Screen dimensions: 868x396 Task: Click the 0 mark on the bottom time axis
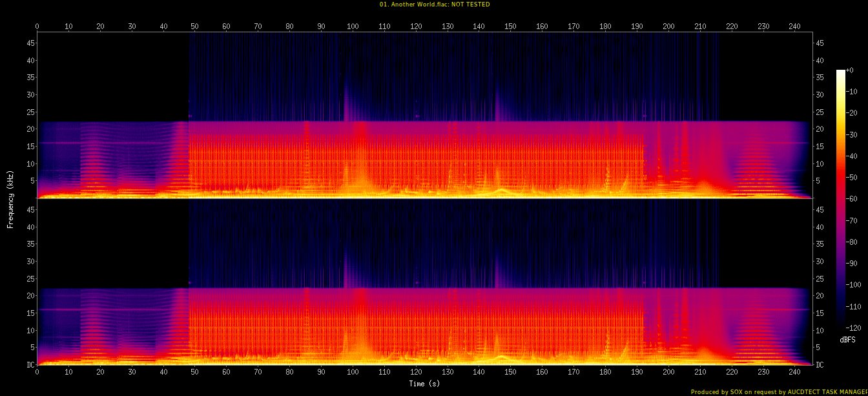click(37, 373)
